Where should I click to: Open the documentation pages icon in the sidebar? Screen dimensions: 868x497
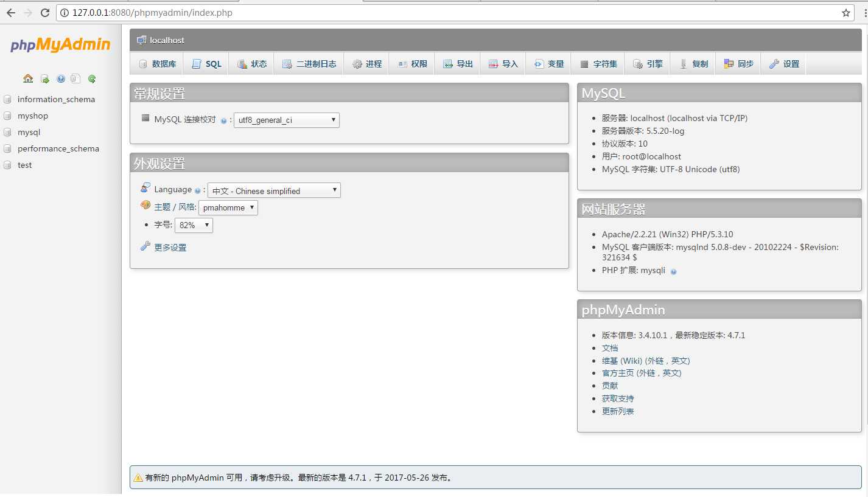[x=75, y=78]
